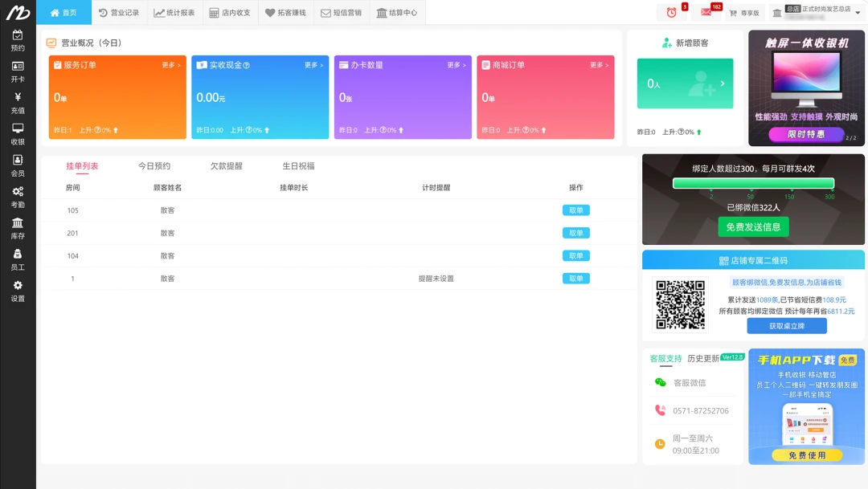Click 更多 on the 服务订单 card

pos(171,65)
